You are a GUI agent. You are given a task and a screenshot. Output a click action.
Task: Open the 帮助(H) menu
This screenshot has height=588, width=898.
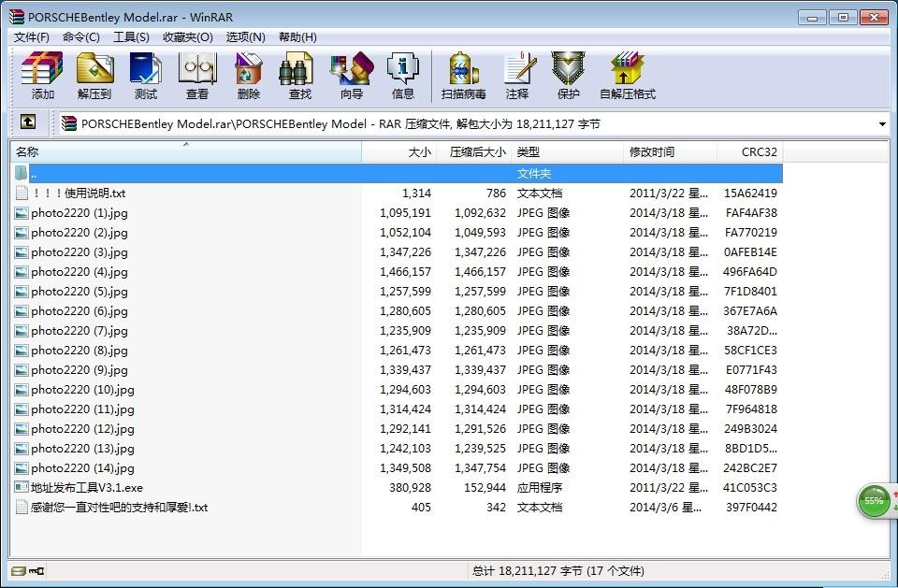(297, 37)
